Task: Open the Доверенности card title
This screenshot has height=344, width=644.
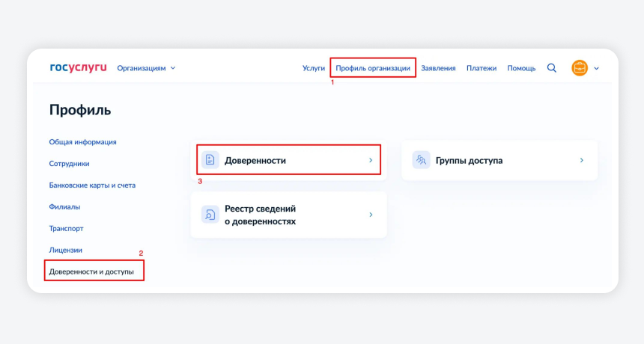Action: pyautogui.click(x=255, y=160)
